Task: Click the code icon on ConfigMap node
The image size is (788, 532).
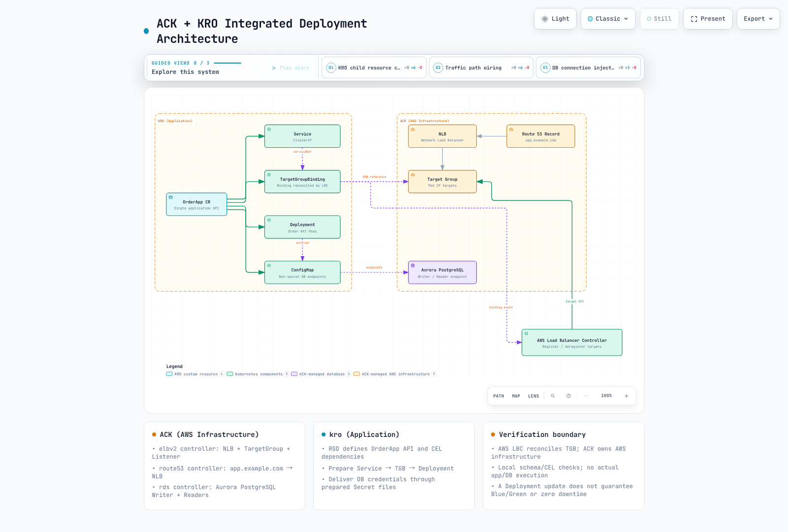Action: (269, 266)
